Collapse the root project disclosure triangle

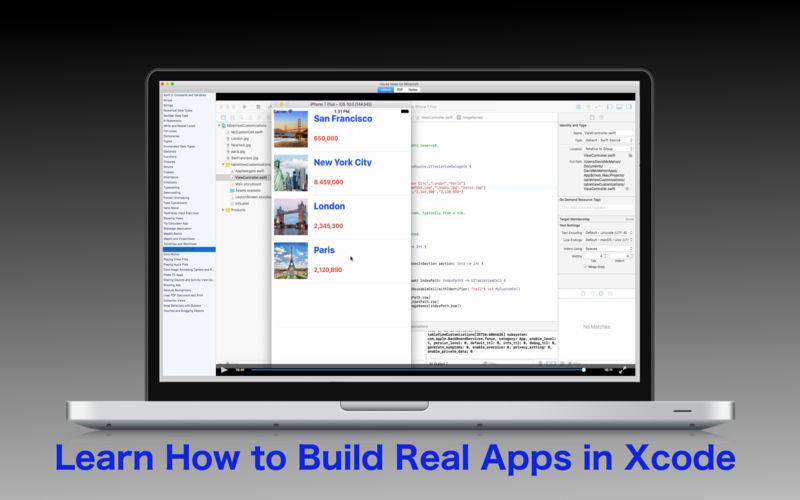click(x=219, y=126)
